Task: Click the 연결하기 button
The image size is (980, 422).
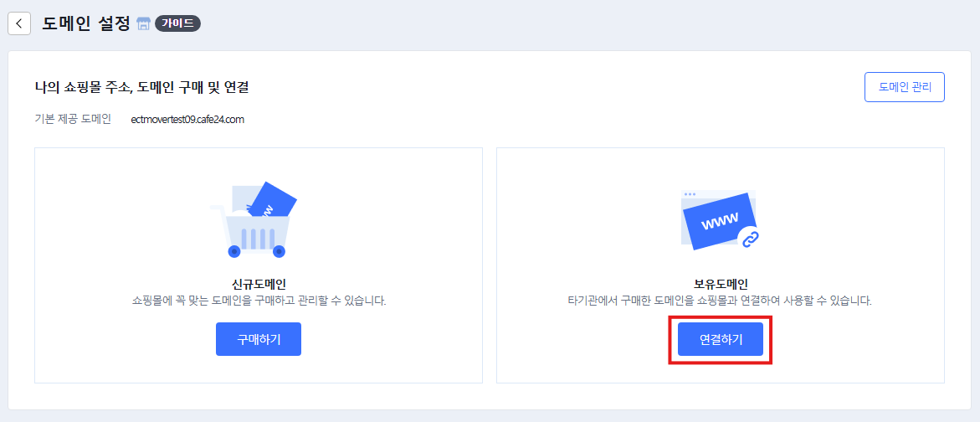Action: click(721, 339)
